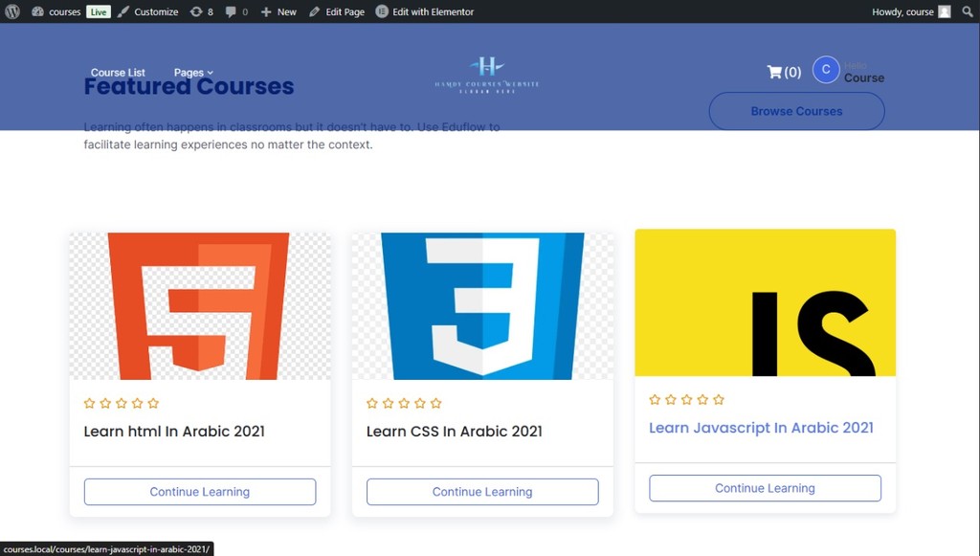
Task: Click the dashboard gauge icon near courses
Action: [x=37, y=11]
